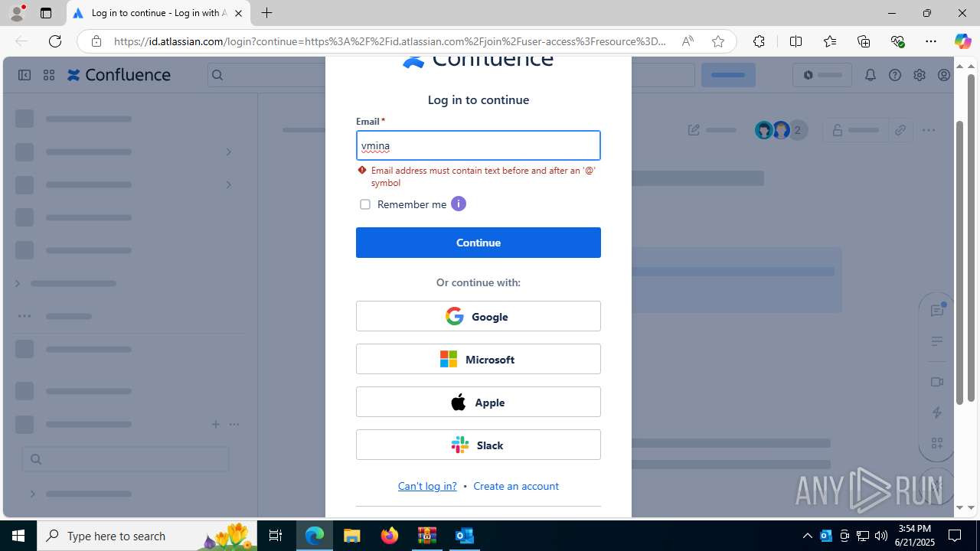
Task: Open Edge Settings and more menu
Action: coord(931,41)
